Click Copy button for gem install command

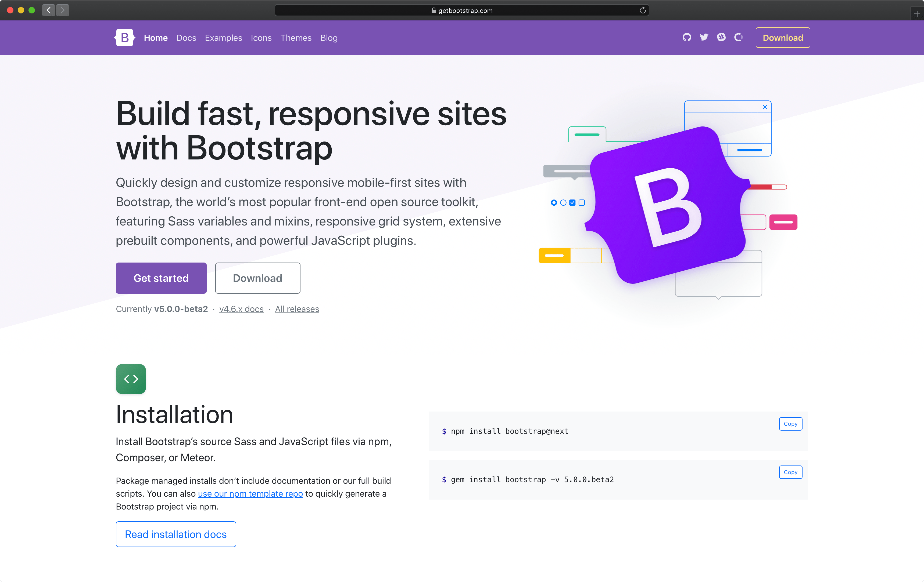point(790,472)
